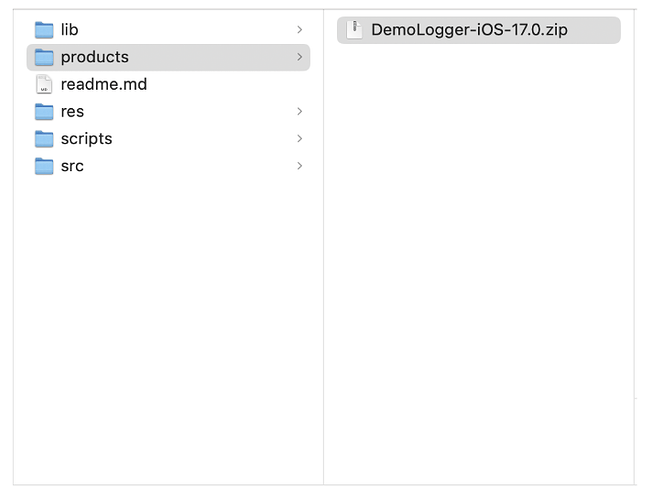Select the readme.md file name
Image resolution: width=653 pixels, height=500 pixels.
pos(104,84)
